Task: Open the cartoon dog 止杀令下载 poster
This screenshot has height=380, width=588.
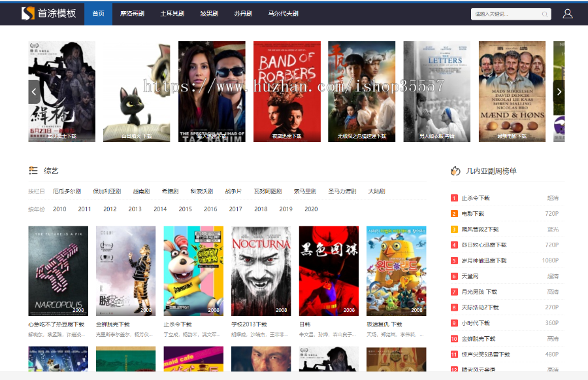Action: [193, 271]
